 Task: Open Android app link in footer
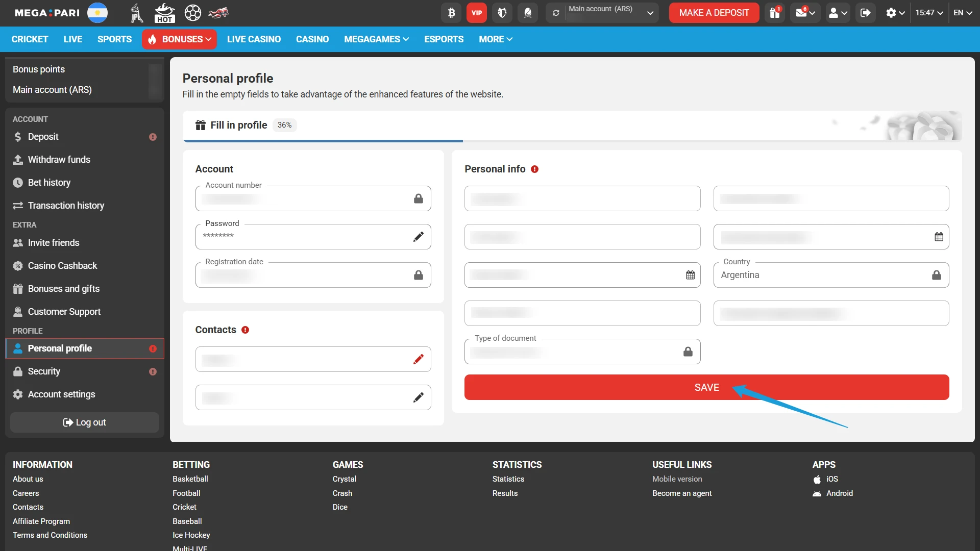[x=833, y=493]
